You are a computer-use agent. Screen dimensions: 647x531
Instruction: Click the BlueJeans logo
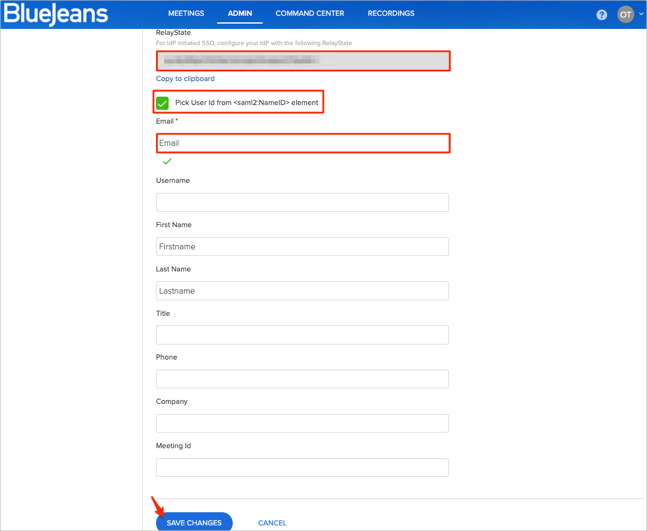coord(55,15)
